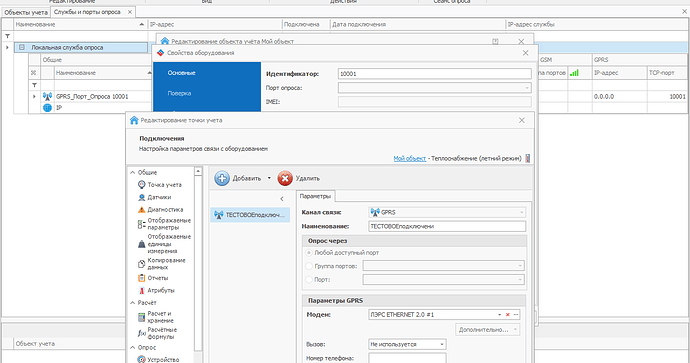This screenshot has width=690, height=363.
Task: Open the Порт combo box in Опрос через
Action: 444,279
